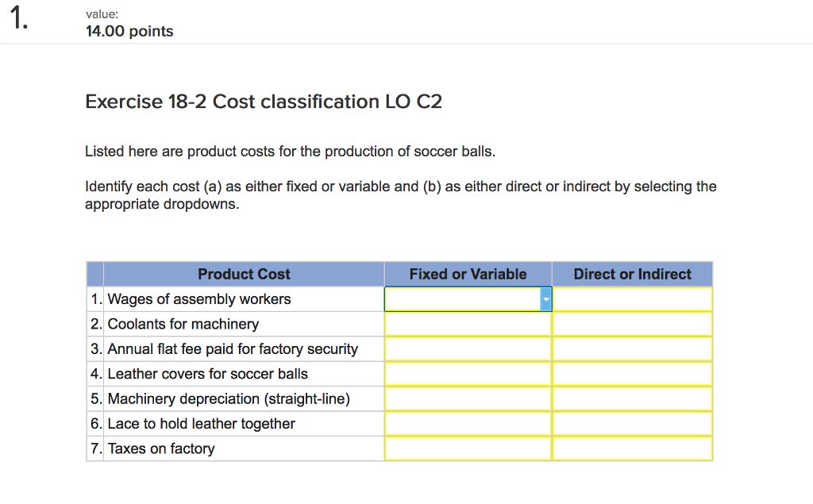Open Fixed or Variable dropdown for Machinery depreciation
The width and height of the screenshot is (813, 504).
tap(468, 398)
